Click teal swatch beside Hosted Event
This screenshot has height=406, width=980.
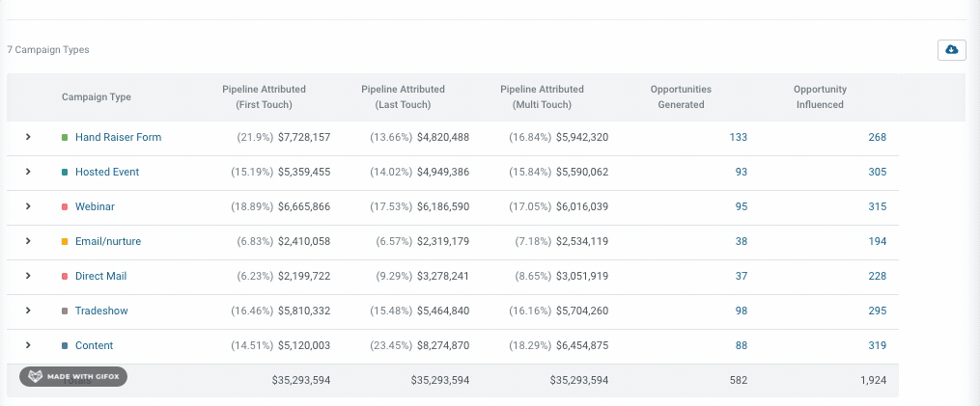pos(65,173)
